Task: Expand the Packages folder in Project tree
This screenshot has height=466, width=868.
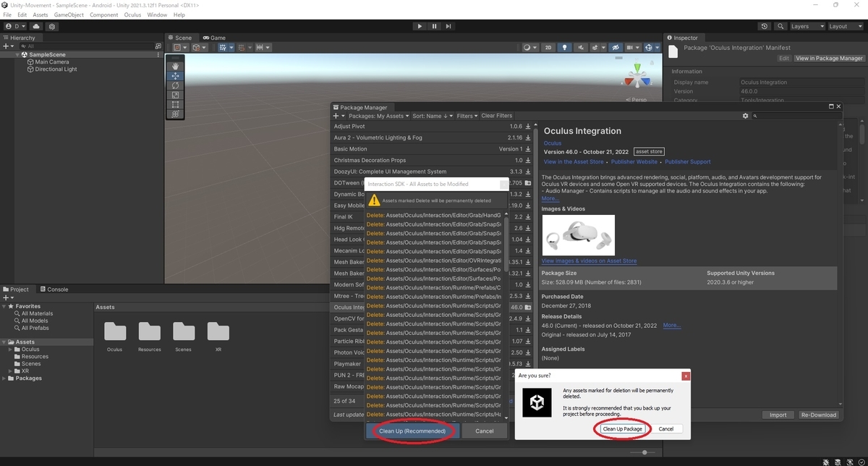Action: [5, 378]
